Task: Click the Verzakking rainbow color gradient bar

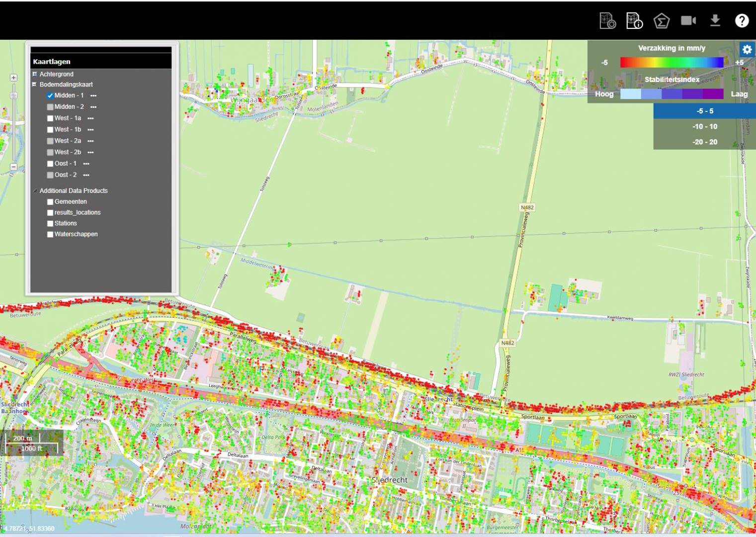Action: (672, 62)
